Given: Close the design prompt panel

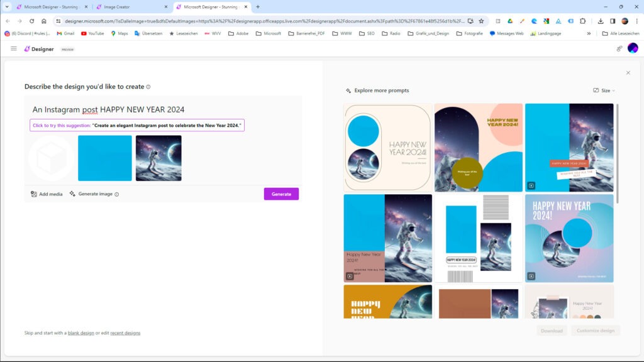Looking at the screenshot, I should [x=628, y=73].
